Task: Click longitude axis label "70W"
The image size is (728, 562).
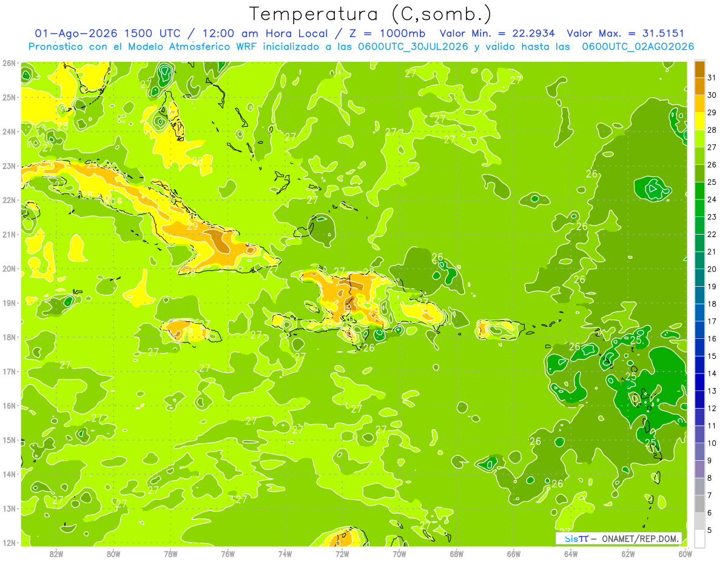Action: click(x=400, y=554)
